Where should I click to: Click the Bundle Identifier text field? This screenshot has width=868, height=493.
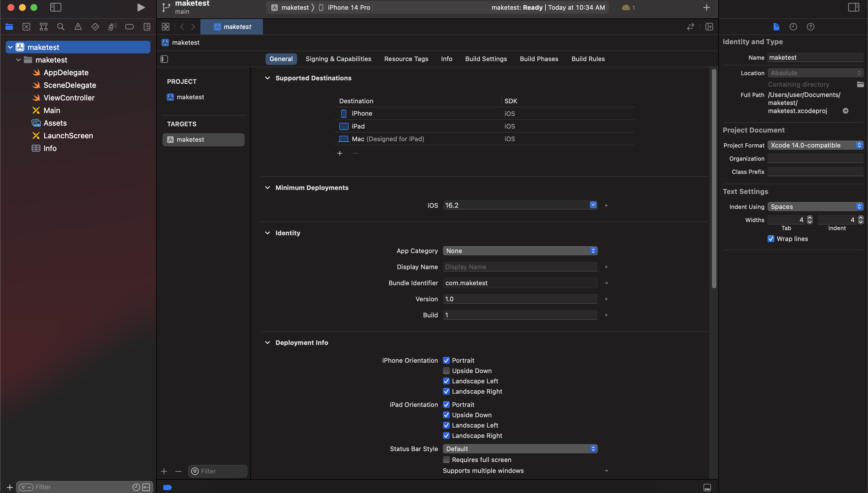[520, 283]
